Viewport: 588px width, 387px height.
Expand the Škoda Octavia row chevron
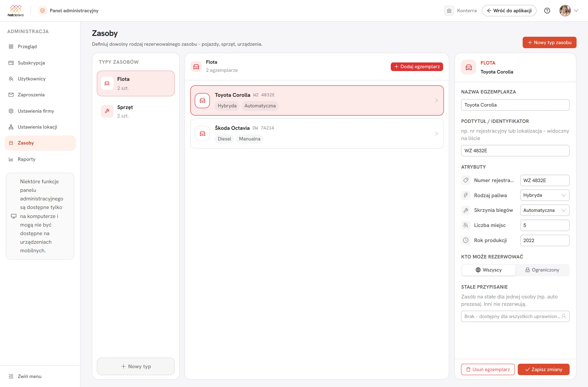[436, 134]
